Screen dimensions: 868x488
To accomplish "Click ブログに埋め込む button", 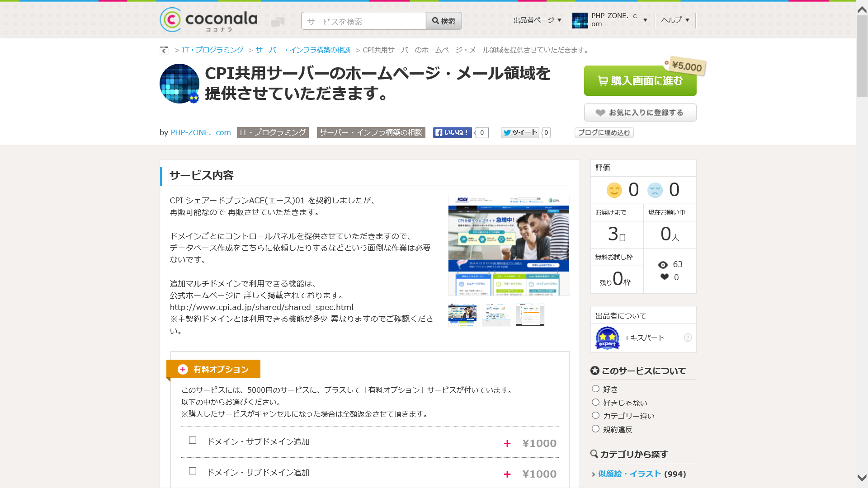I will (x=604, y=132).
